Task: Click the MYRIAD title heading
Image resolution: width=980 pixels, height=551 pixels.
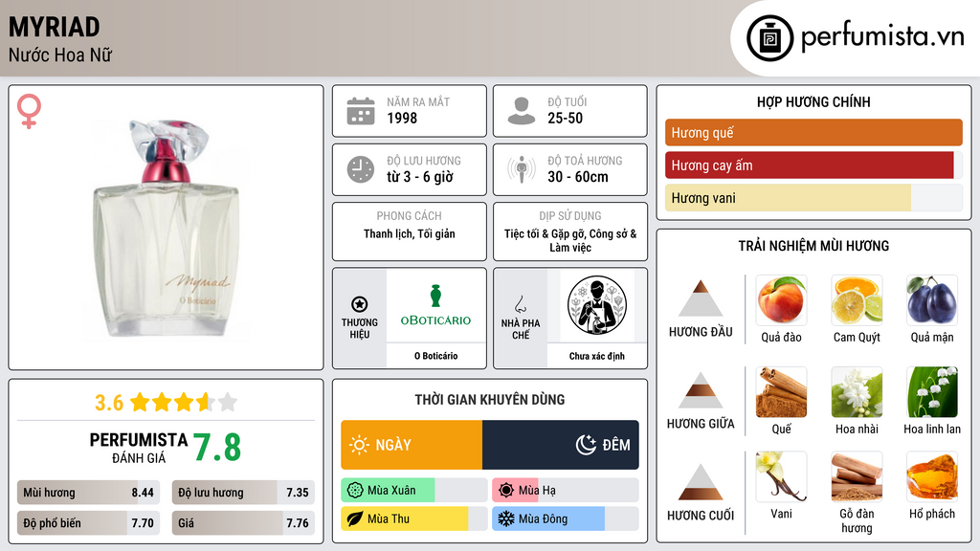Action: point(55,27)
